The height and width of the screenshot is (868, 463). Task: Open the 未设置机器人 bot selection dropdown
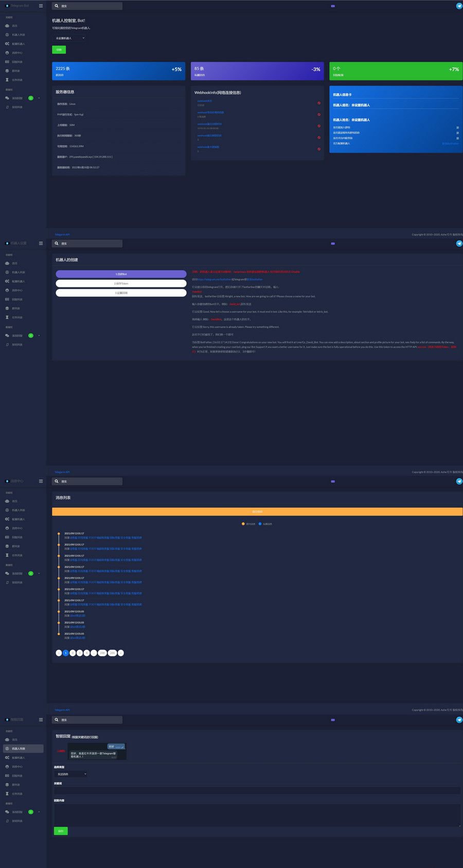click(x=70, y=38)
